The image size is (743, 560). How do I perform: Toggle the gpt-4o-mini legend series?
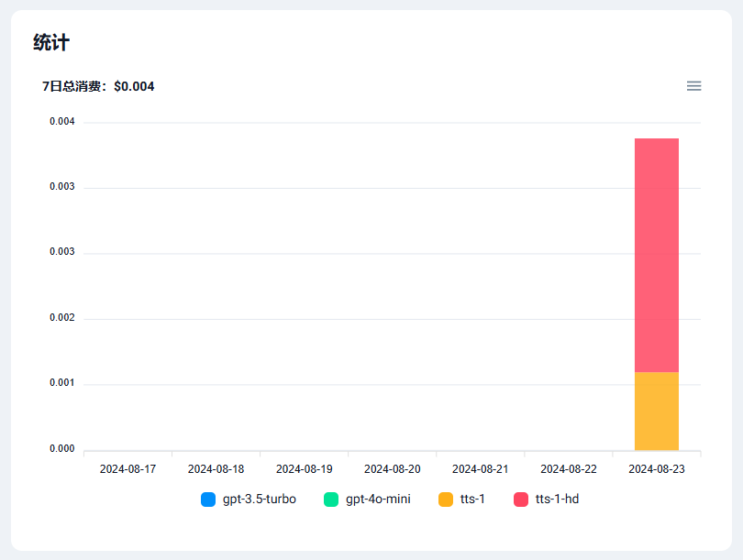point(367,500)
